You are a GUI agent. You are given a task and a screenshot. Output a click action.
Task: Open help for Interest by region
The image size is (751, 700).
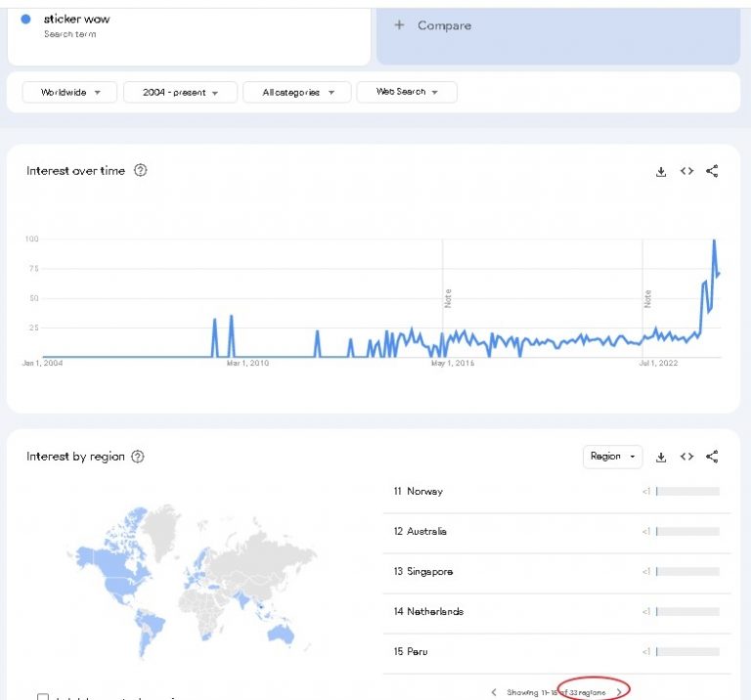138,457
